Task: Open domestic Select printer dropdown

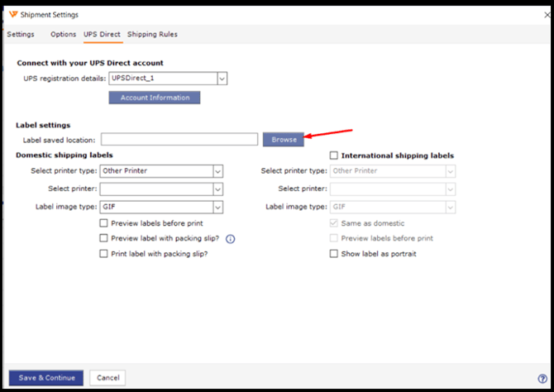Action: point(218,189)
